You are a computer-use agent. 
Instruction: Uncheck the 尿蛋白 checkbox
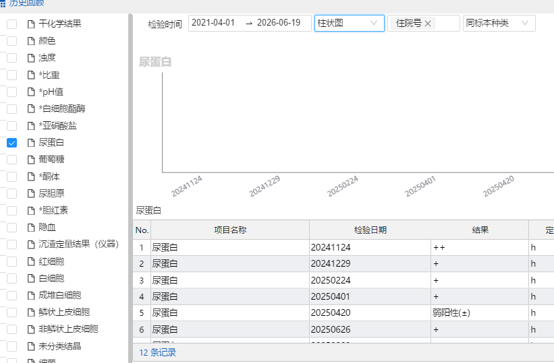click(x=12, y=143)
